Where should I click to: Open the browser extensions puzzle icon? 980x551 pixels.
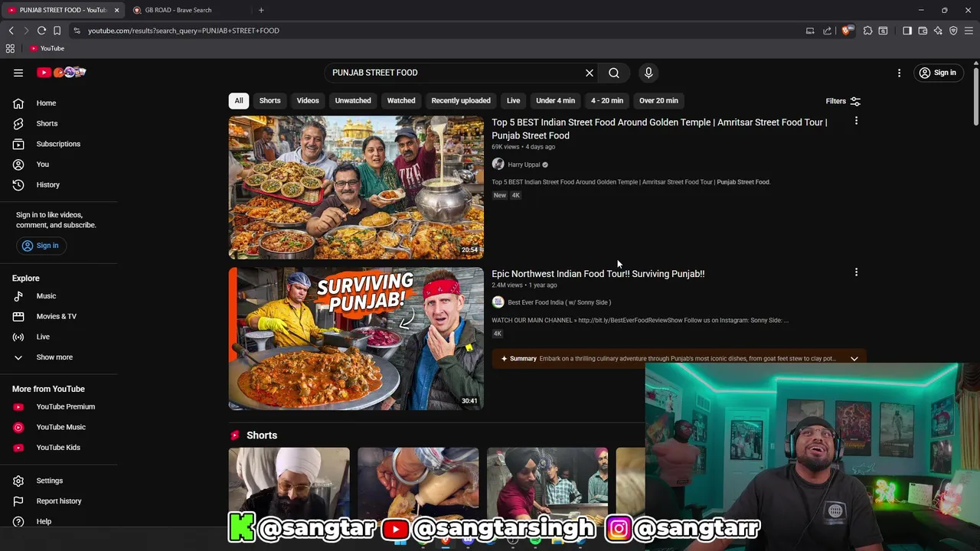click(x=867, y=31)
